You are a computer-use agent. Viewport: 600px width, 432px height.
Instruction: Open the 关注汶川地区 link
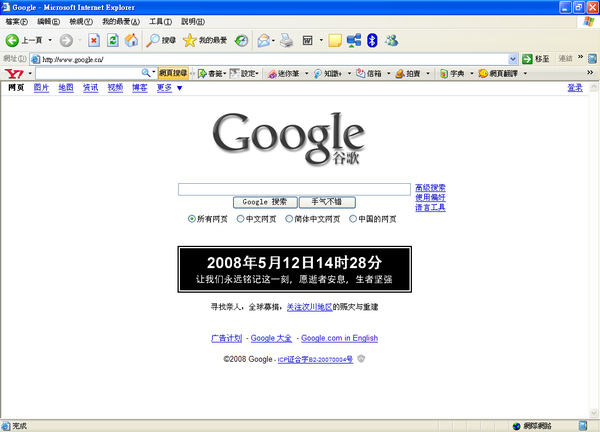310,307
